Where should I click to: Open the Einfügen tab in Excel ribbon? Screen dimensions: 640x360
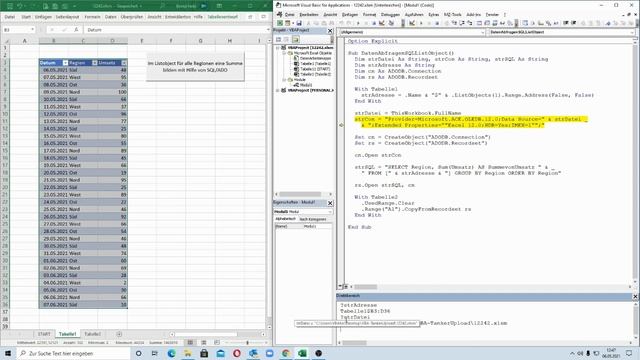click(43, 17)
